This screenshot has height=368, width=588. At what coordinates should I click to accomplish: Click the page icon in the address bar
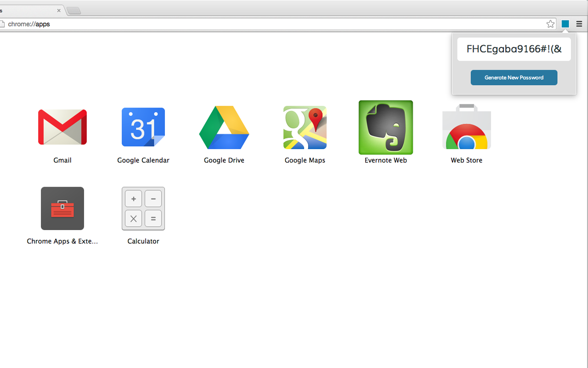[2, 24]
